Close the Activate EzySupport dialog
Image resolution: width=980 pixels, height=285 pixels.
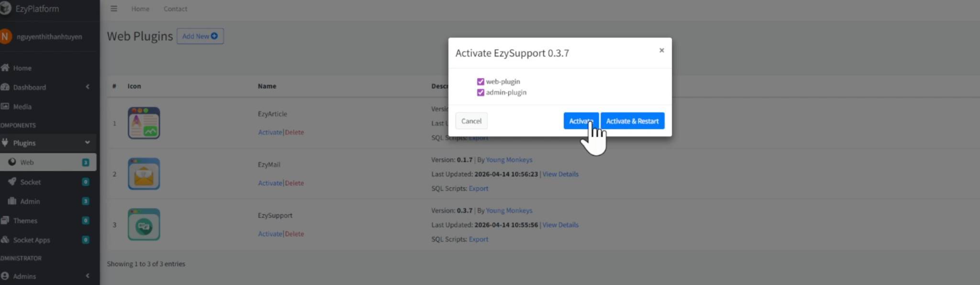coord(661,50)
